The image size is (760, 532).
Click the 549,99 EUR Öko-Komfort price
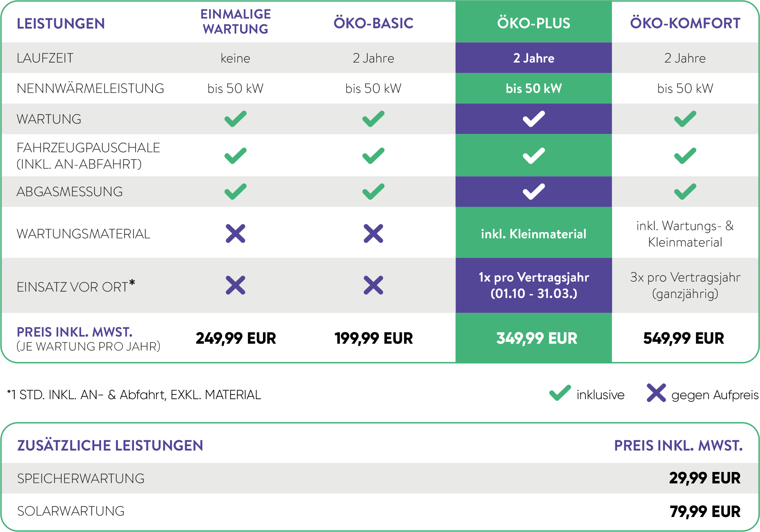click(x=684, y=338)
